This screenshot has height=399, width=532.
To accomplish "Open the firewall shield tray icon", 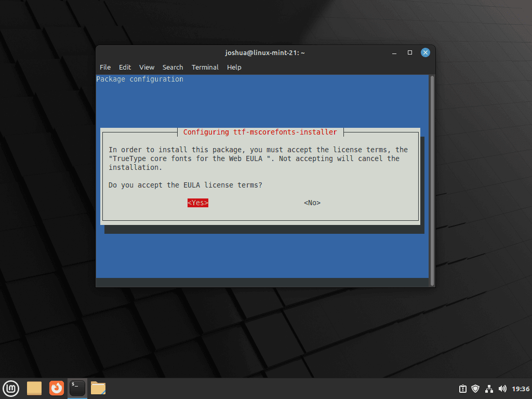I will pos(475,388).
